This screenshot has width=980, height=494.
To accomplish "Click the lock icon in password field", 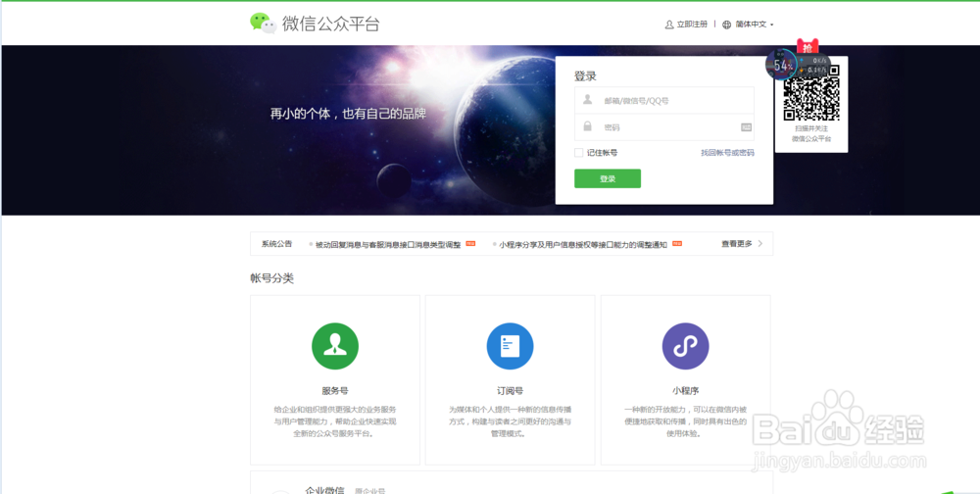I will 587,126.
